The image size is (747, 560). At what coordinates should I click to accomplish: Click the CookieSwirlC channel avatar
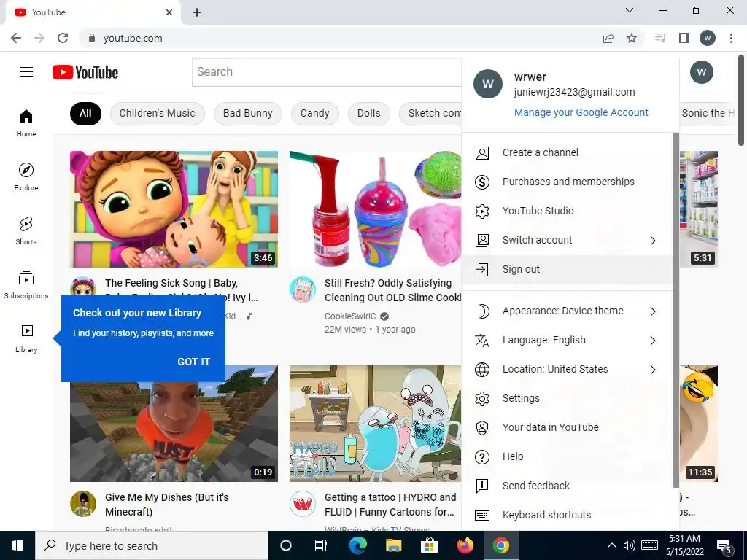[303, 289]
